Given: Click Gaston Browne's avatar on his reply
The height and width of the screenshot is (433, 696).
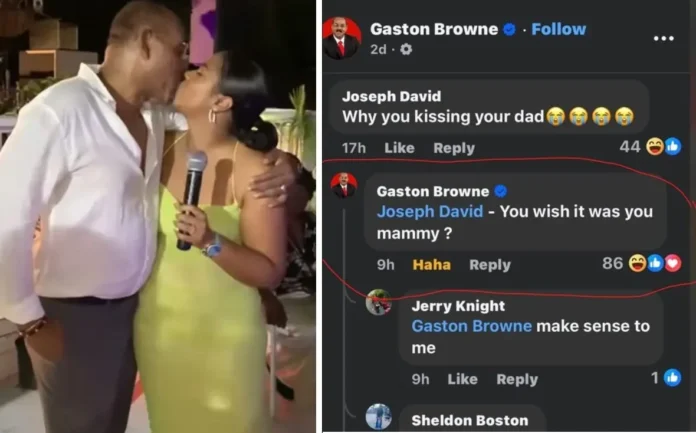Looking at the screenshot, I should click(344, 185).
